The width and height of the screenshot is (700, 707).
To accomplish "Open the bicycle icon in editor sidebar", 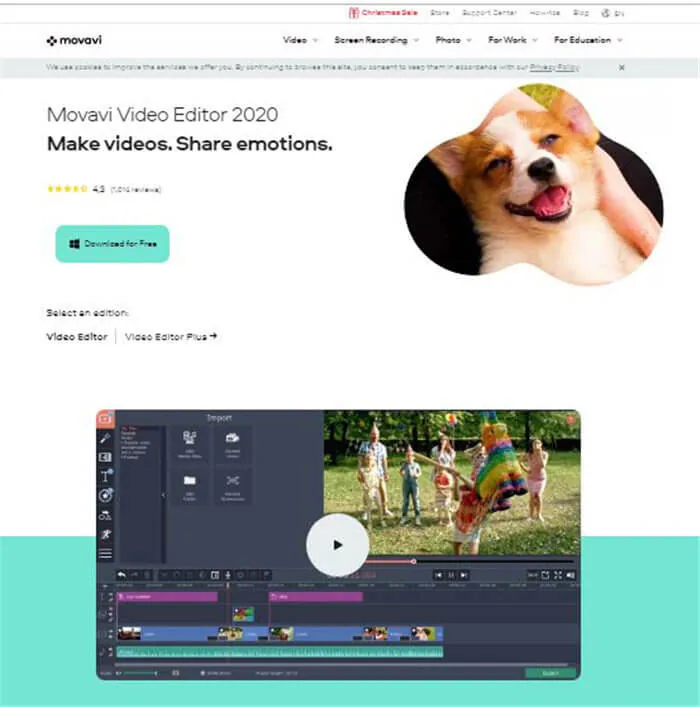I will point(106,515).
